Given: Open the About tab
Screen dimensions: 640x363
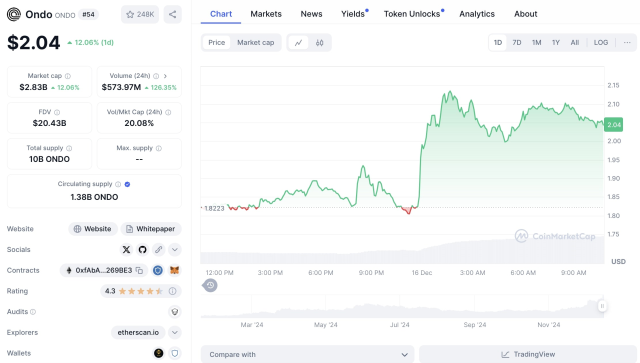Looking at the screenshot, I should [x=526, y=14].
